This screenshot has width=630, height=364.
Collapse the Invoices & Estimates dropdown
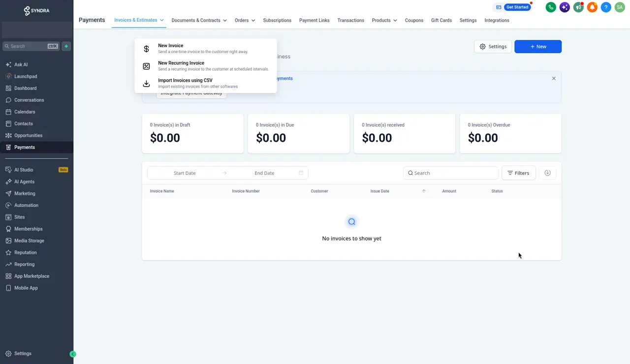(139, 20)
